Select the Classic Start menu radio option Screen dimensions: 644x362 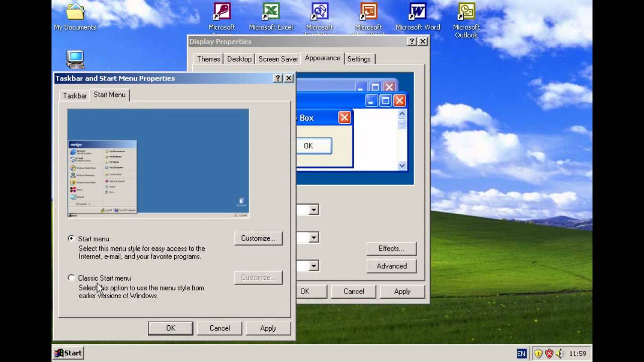point(71,278)
